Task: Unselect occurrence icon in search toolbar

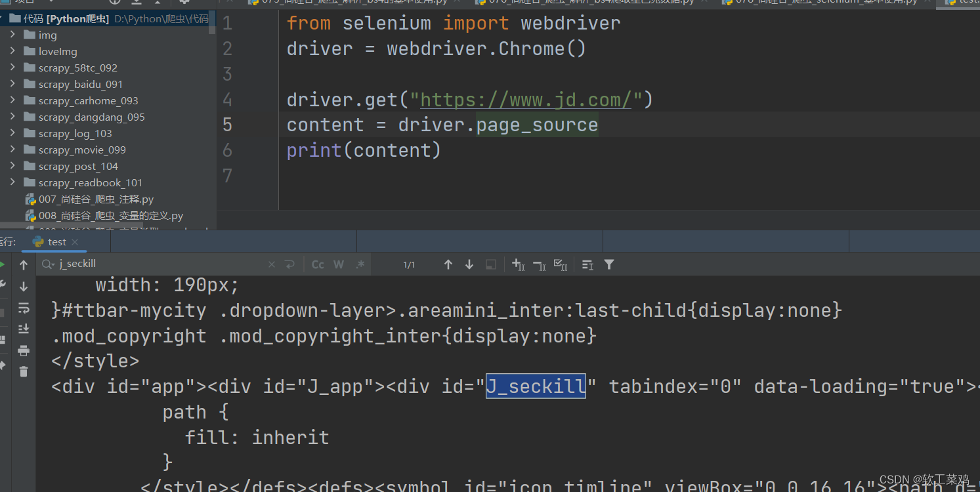Action: pyautogui.click(x=539, y=264)
